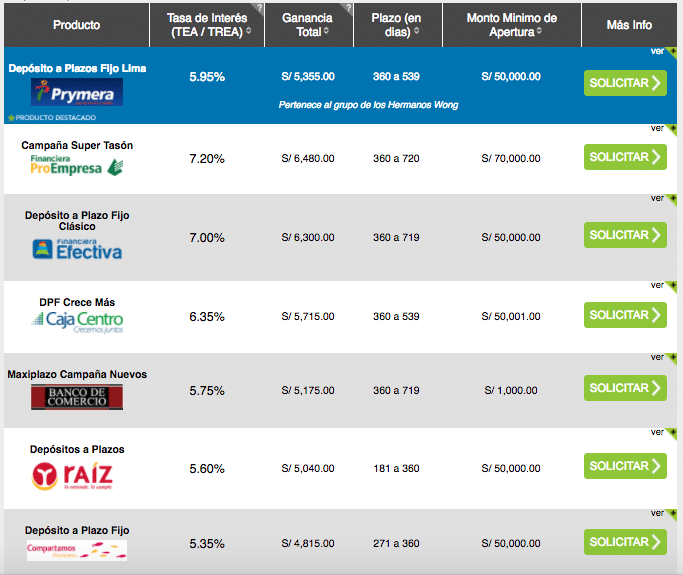The height and width of the screenshot is (575, 683).
Task: Click the '271 a 360' plazo cell
Action: 396,544
